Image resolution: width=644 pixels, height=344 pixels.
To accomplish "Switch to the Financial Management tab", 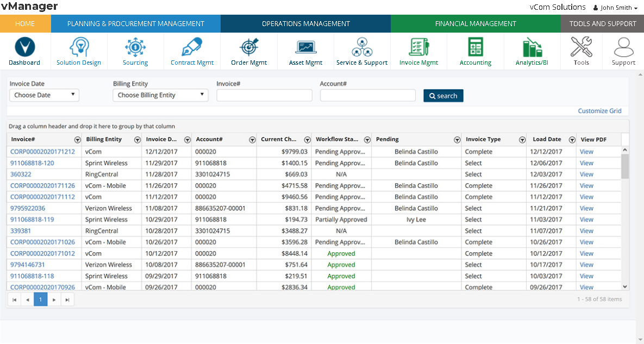I will click(476, 24).
